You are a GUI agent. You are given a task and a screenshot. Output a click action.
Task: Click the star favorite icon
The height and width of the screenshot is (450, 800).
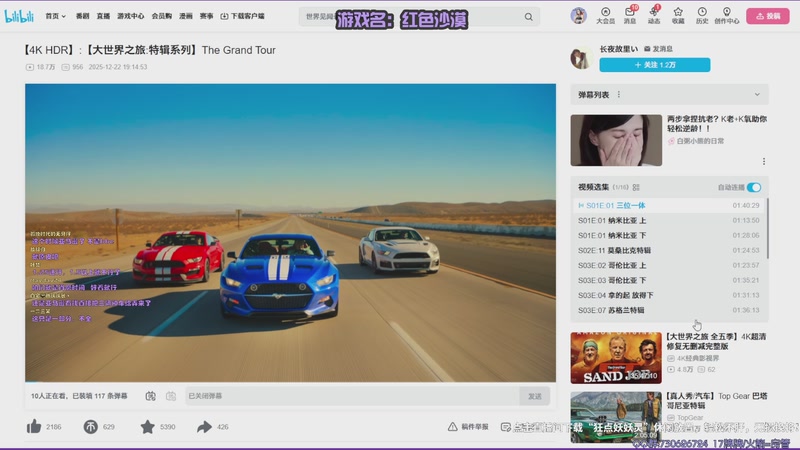click(x=147, y=427)
